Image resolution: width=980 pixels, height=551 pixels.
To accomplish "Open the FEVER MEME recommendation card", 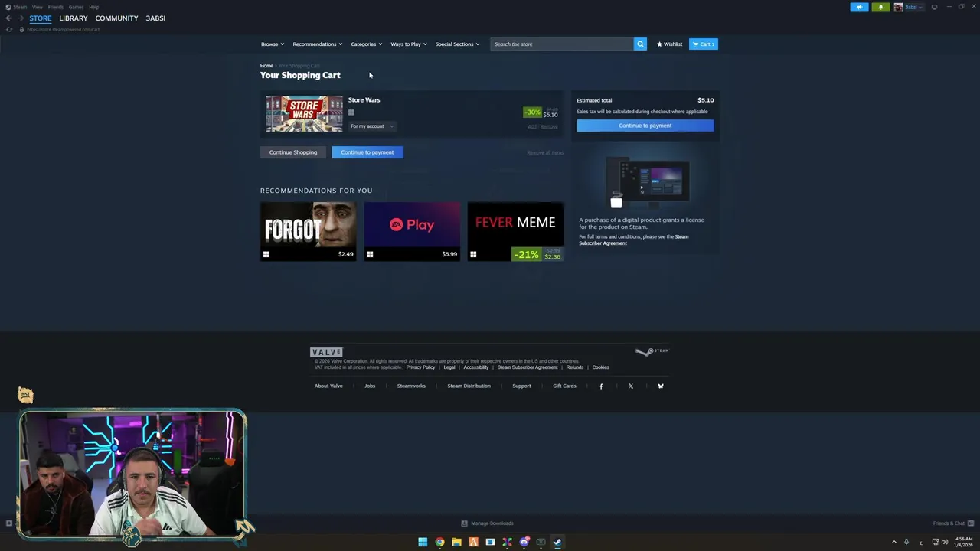I will (x=515, y=231).
